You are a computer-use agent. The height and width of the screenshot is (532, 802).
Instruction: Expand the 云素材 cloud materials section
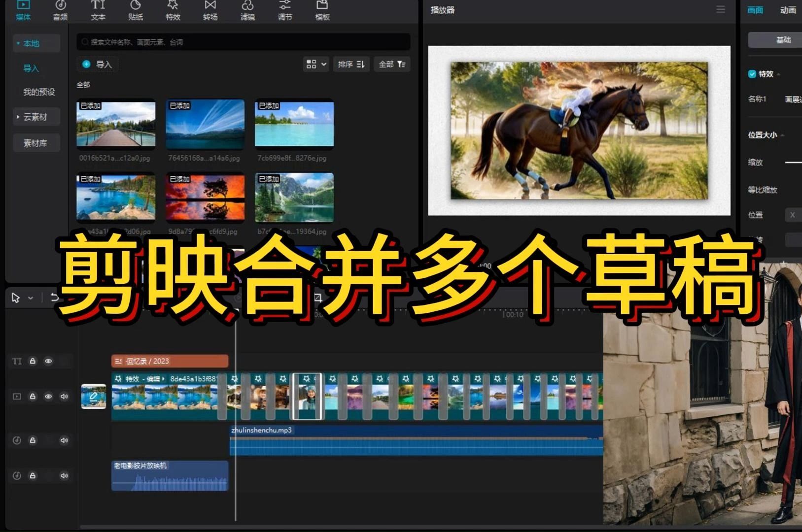point(36,117)
